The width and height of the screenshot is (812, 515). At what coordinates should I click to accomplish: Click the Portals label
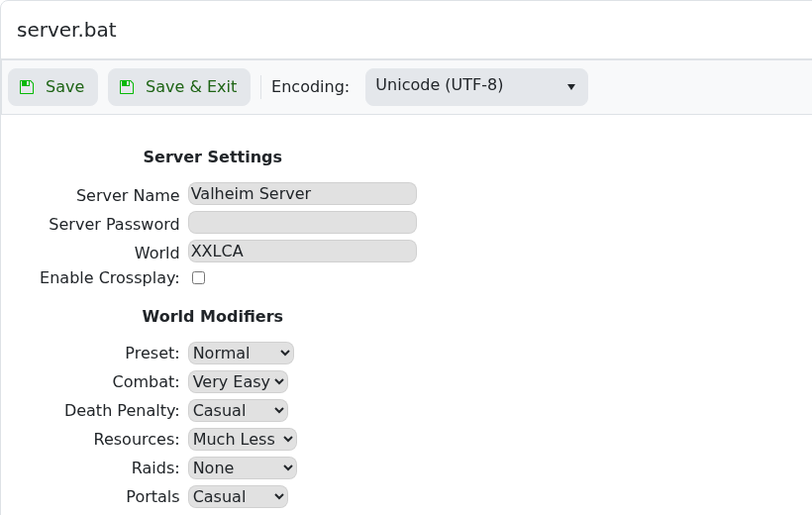(x=152, y=497)
